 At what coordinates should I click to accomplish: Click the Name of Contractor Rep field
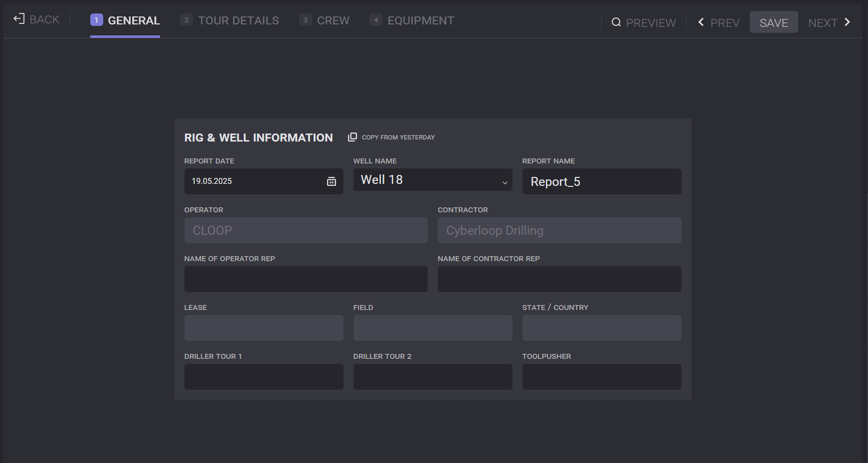[x=559, y=279]
